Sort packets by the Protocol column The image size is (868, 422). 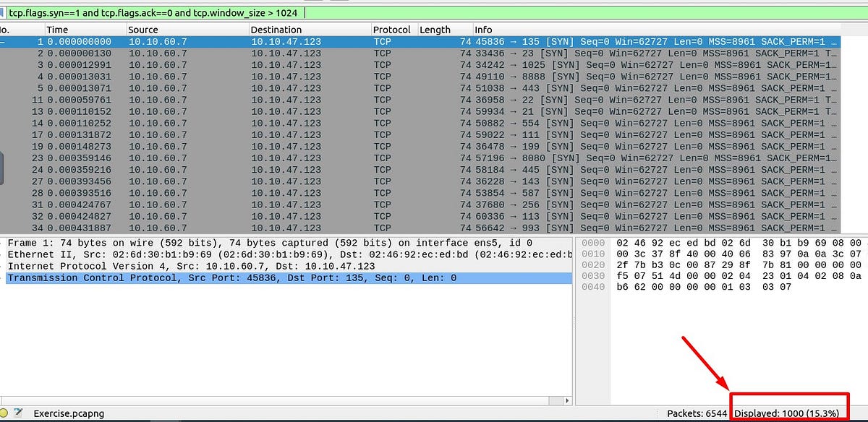[391, 30]
